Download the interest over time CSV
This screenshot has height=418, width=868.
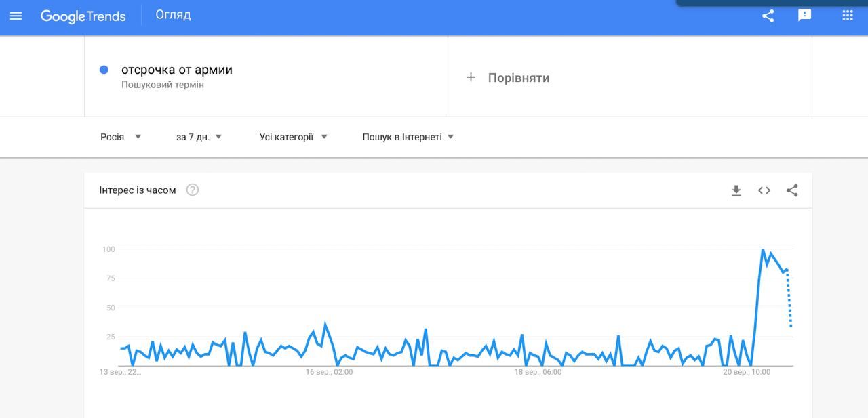click(x=736, y=191)
